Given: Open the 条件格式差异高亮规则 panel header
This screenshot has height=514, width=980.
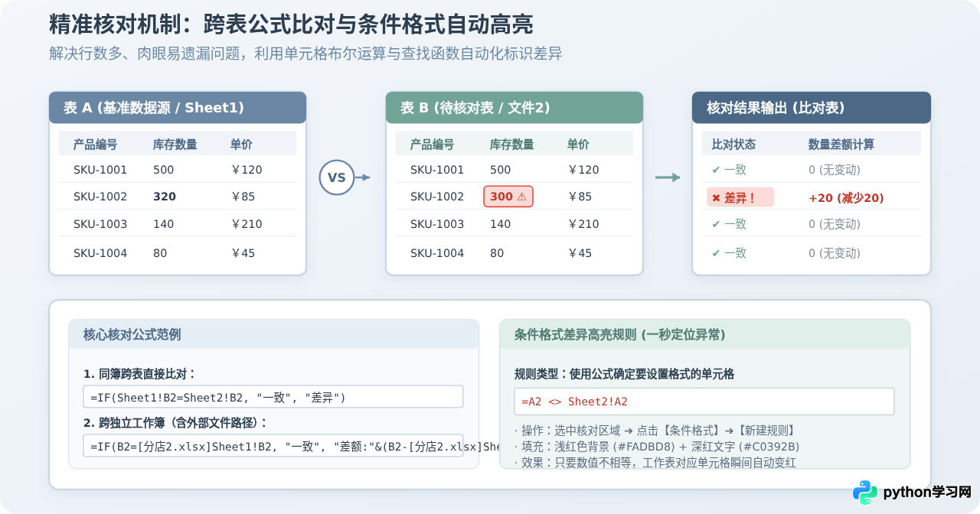Looking at the screenshot, I should 705,334.
